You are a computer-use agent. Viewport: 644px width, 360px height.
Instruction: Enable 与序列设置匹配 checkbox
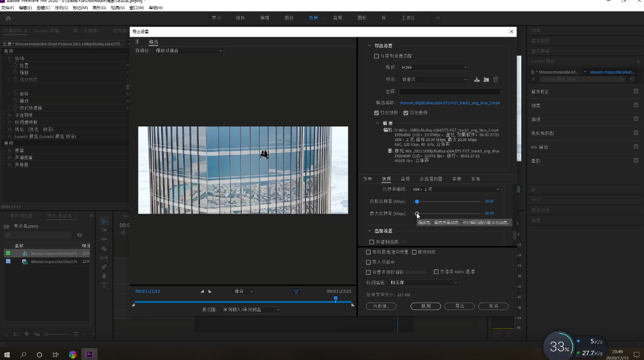click(x=376, y=56)
